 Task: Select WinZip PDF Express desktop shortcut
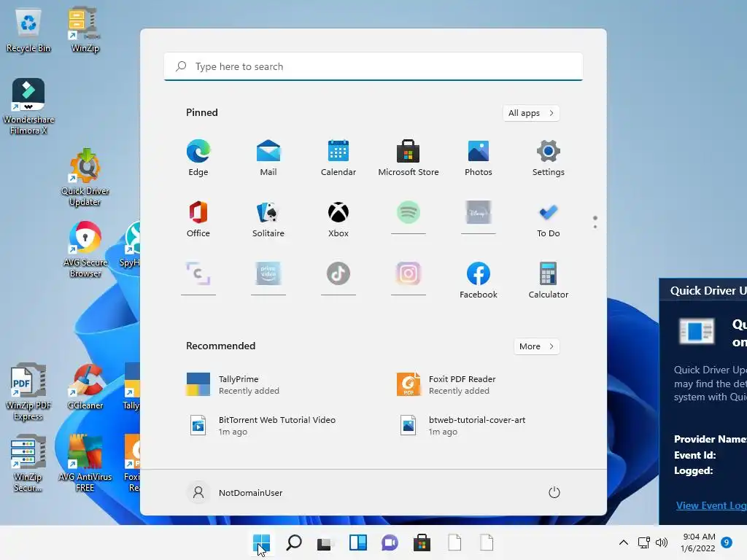click(x=28, y=392)
